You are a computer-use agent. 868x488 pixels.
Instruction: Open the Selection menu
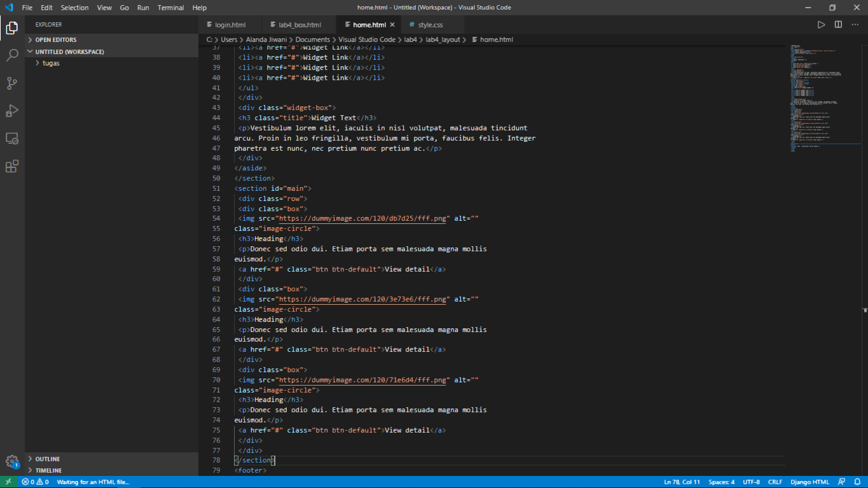pos(74,8)
